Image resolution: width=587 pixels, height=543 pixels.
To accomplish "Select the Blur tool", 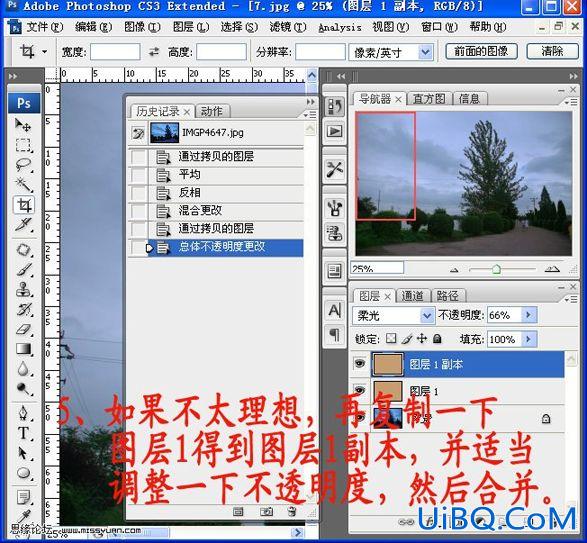I will (23, 369).
